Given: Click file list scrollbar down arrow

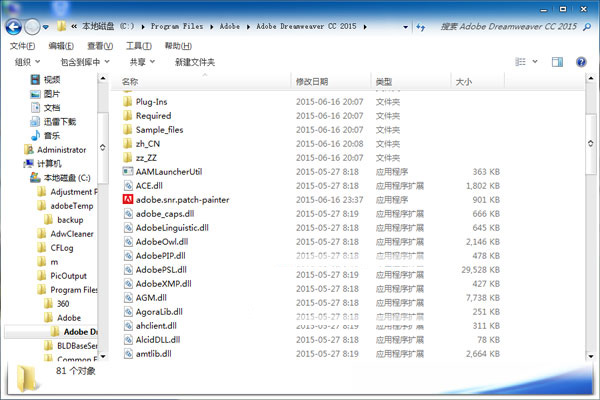Looking at the screenshot, I should click(591, 356).
